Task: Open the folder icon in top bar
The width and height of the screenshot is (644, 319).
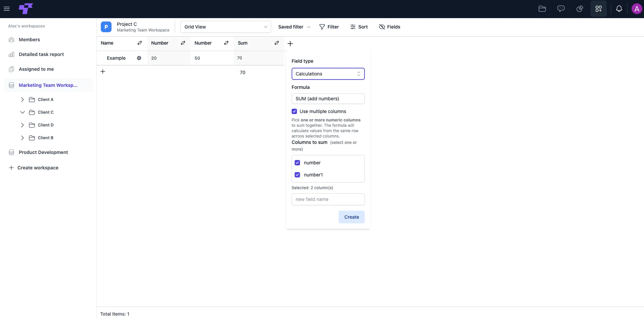Action: click(x=542, y=9)
